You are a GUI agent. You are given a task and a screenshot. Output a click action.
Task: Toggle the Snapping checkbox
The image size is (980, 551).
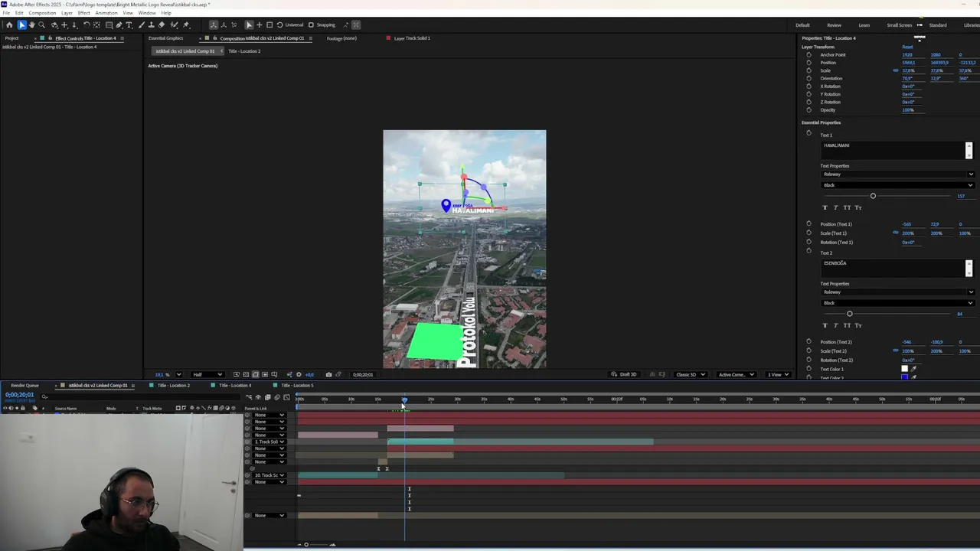[x=311, y=24]
